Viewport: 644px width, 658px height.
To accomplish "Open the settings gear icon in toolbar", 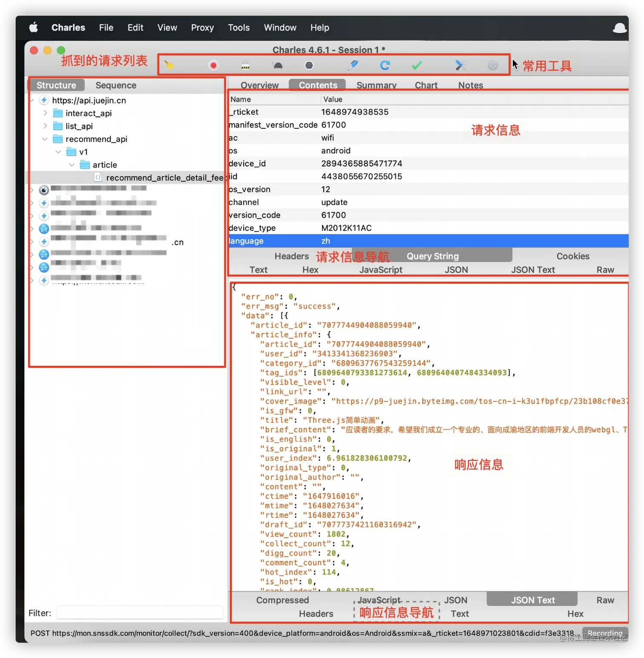I will pos(493,65).
